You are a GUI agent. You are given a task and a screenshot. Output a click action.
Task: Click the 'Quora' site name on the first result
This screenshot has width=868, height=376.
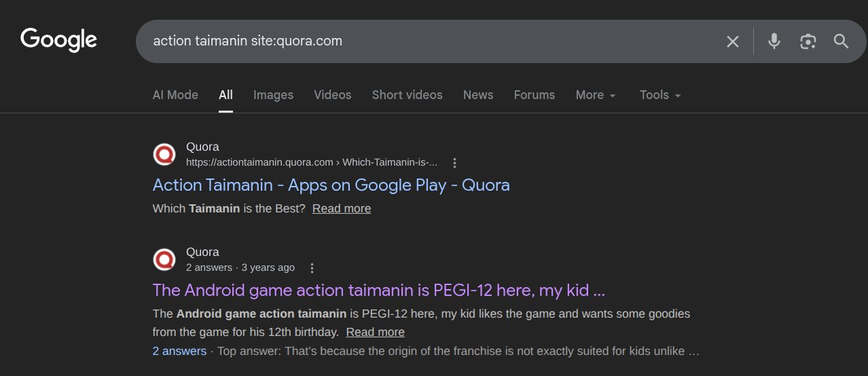click(202, 147)
